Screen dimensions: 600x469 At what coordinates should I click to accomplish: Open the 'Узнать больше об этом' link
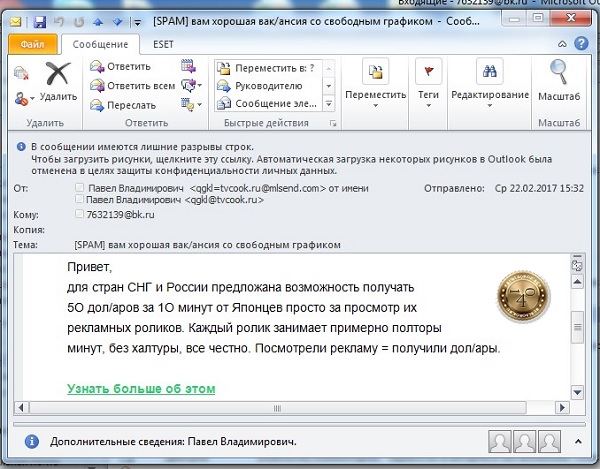141,389
